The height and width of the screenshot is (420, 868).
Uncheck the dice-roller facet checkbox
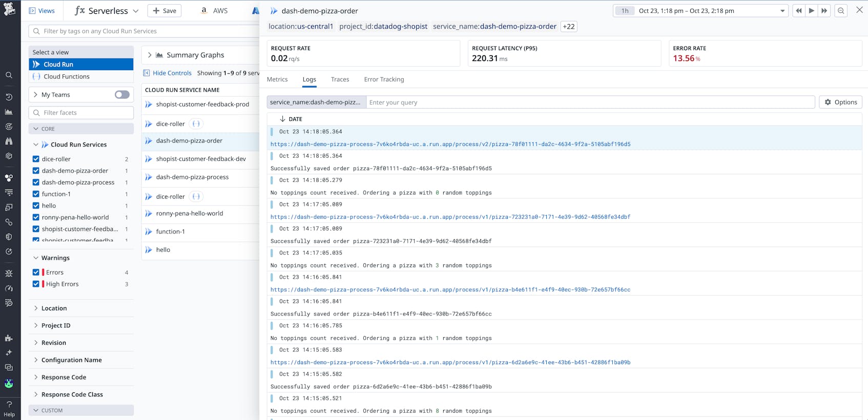[36, 159]
